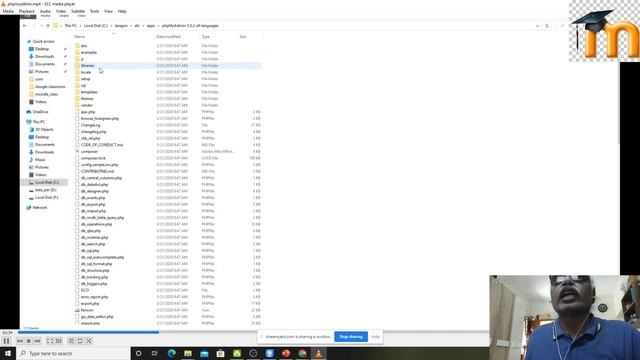Click Hide on the sharing notification
640x360 pixels.
[x=376, y=337]
